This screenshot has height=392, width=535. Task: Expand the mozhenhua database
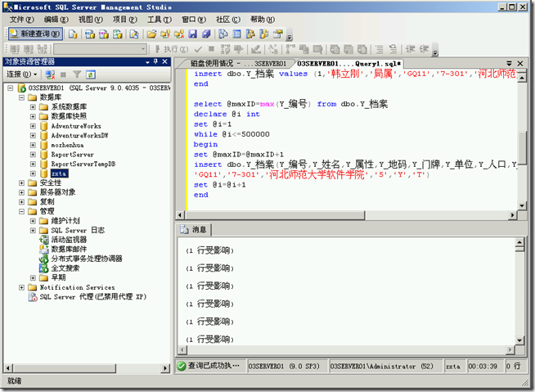(33, 145)
